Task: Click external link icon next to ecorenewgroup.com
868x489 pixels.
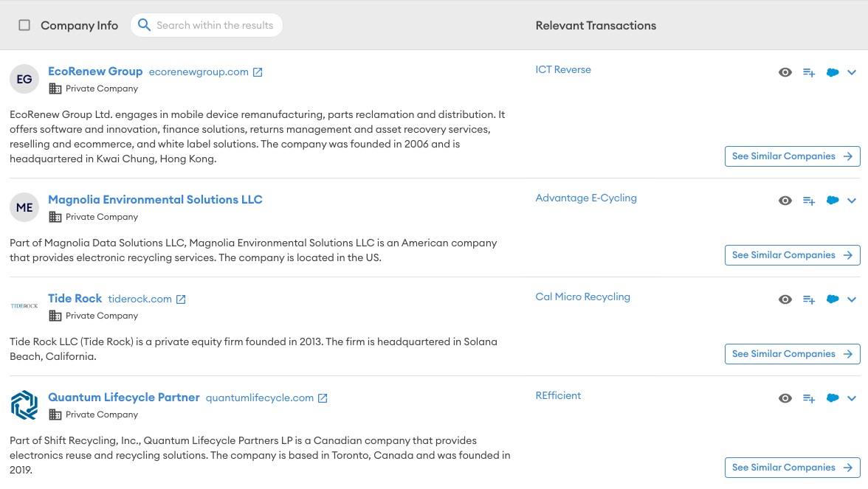Action: point(258,72)
